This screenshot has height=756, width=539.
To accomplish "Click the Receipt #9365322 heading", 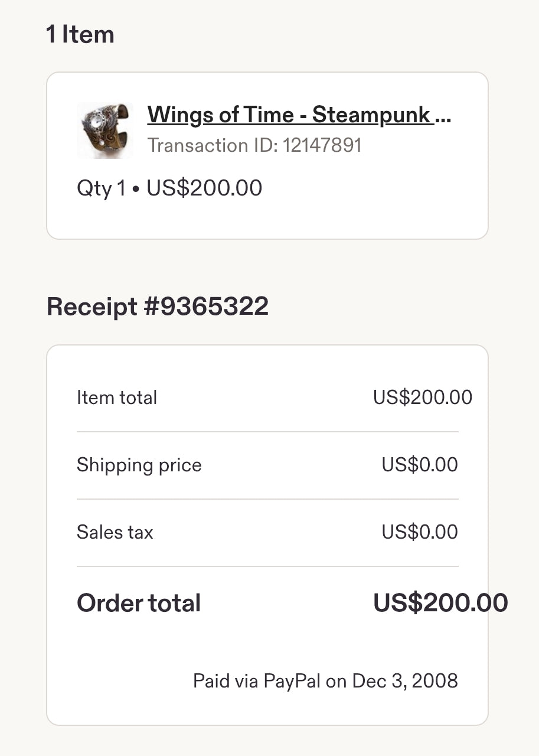I will pos(158,307).
